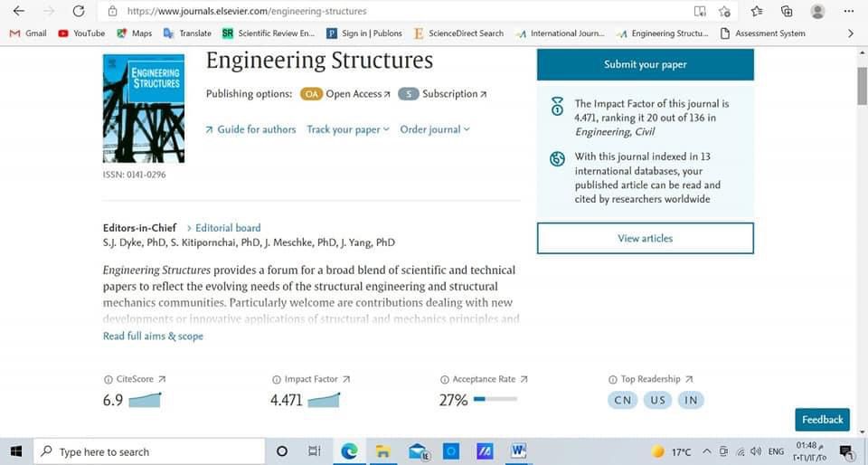The width and height of the screenshot is (868, 465).
Task: Expand the Track your paper dropdown
Action: 348,129
